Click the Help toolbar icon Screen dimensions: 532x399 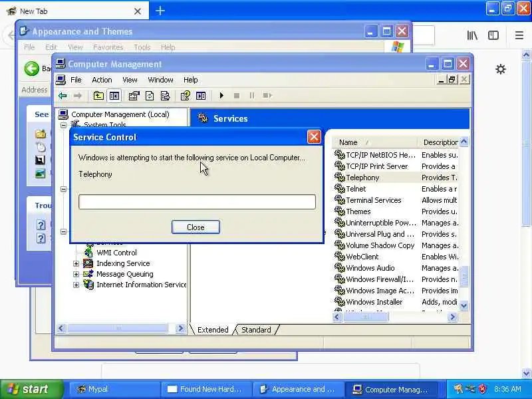point(186,96)
